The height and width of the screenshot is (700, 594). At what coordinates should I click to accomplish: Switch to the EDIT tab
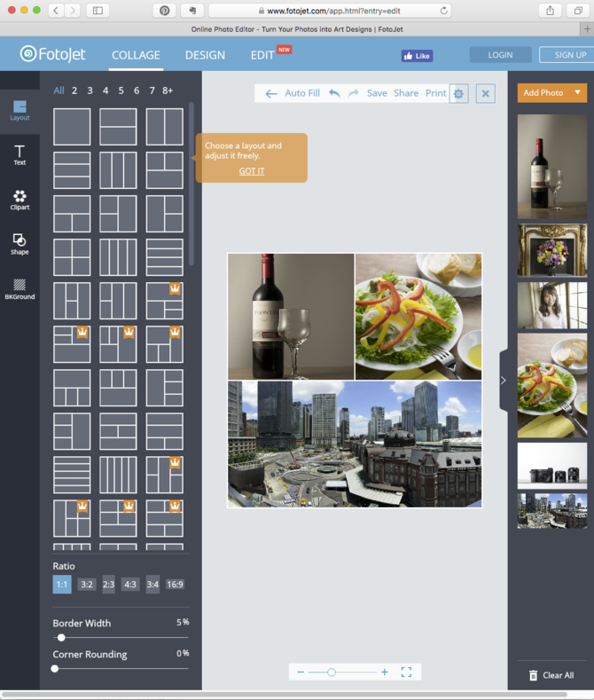coord(262,55)
